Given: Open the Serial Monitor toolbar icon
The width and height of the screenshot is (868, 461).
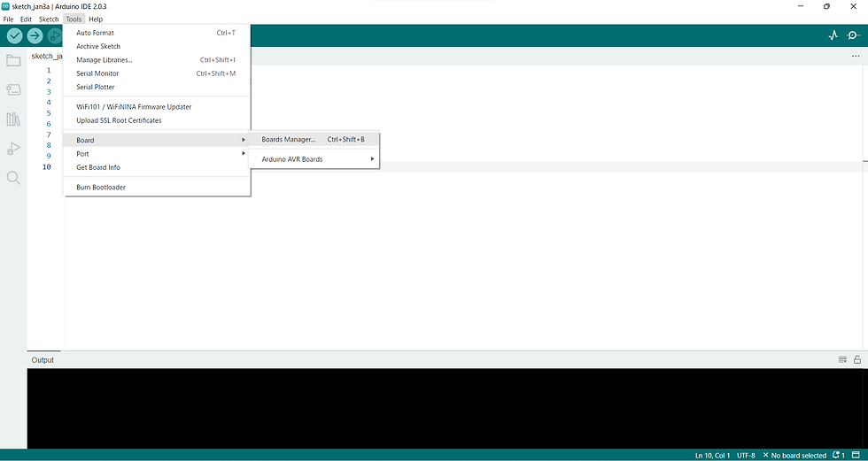Looking at the screenshot, I should 853,36.
